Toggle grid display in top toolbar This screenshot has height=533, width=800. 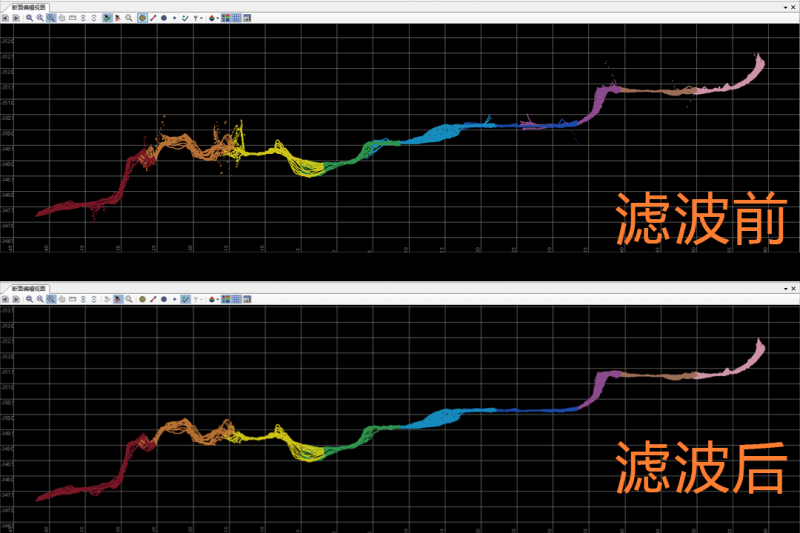pyautogui.click(x=236, y=18)
